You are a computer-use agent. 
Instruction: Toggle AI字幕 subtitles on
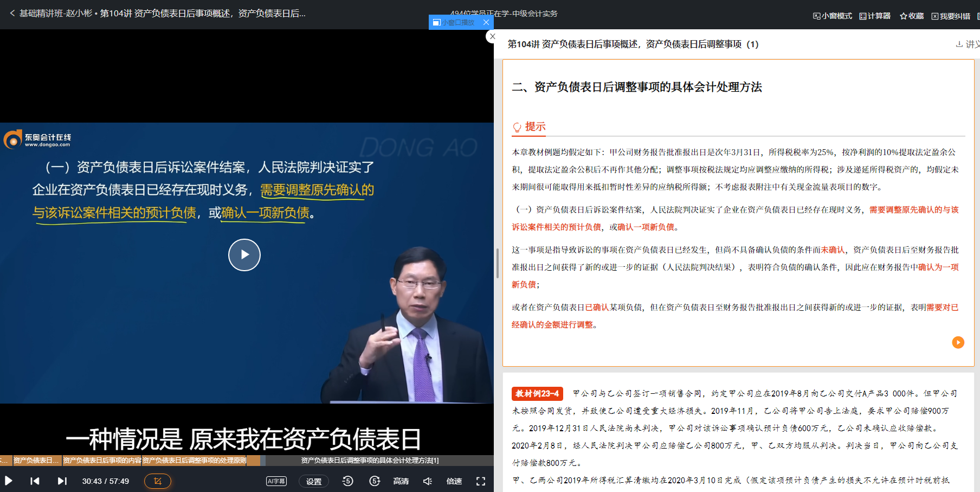point(276,481)
